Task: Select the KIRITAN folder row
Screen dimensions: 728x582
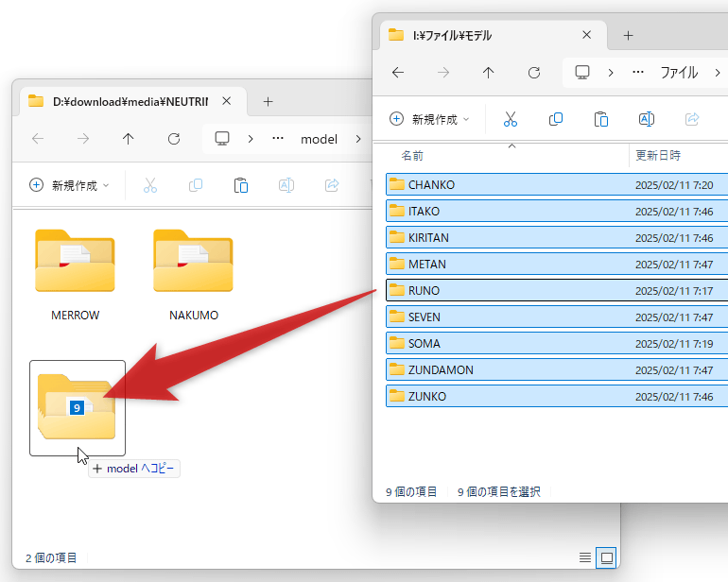Action: 557,238
